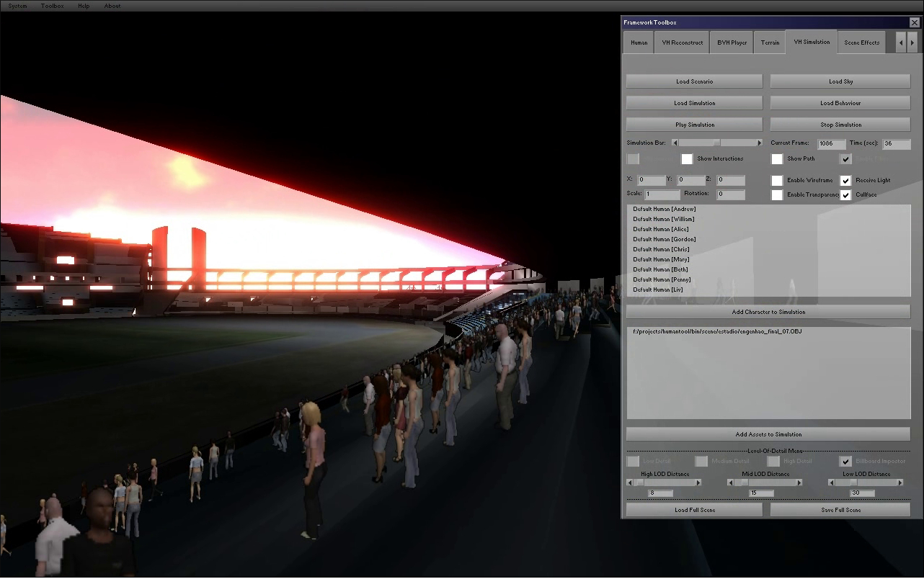Switch to the BVH Player tab
This screenshot has width=924, height=579.
click(732, 42)
